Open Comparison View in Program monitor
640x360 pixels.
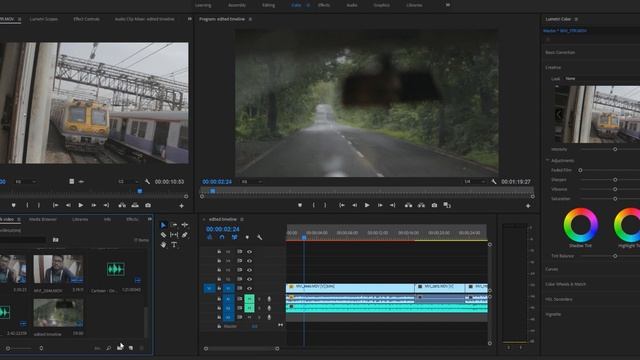447,205
